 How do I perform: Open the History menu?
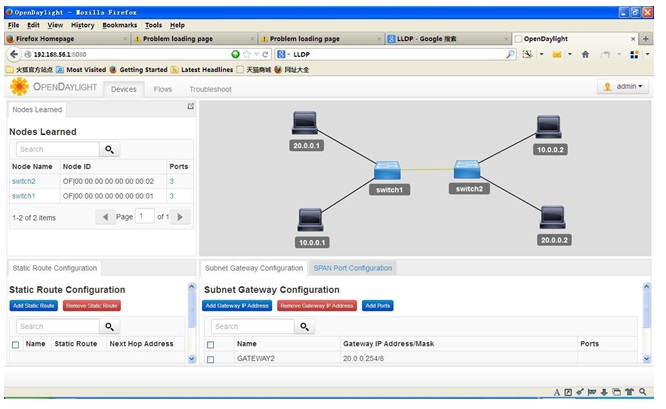pyautogui.click(x=82, y=25)
